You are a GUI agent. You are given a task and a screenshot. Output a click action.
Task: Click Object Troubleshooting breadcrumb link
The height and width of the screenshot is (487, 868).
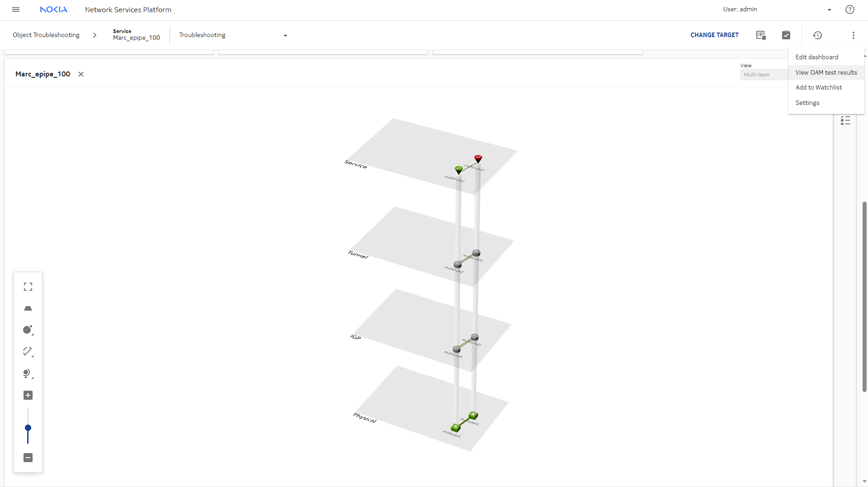46,35
